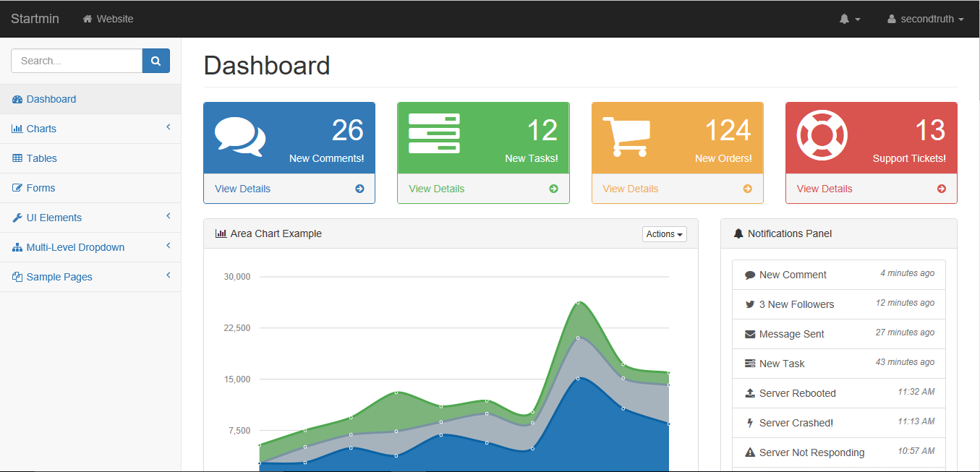Click the home icon beside Website

tap(88, 19)
